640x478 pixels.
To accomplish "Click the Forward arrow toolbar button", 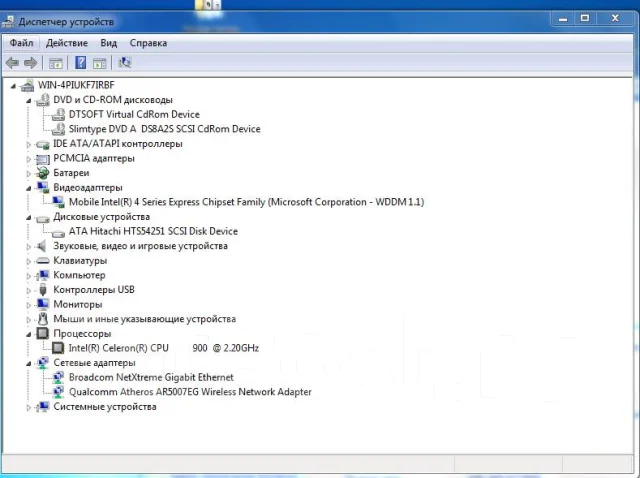I will click(x=31, y=63).
